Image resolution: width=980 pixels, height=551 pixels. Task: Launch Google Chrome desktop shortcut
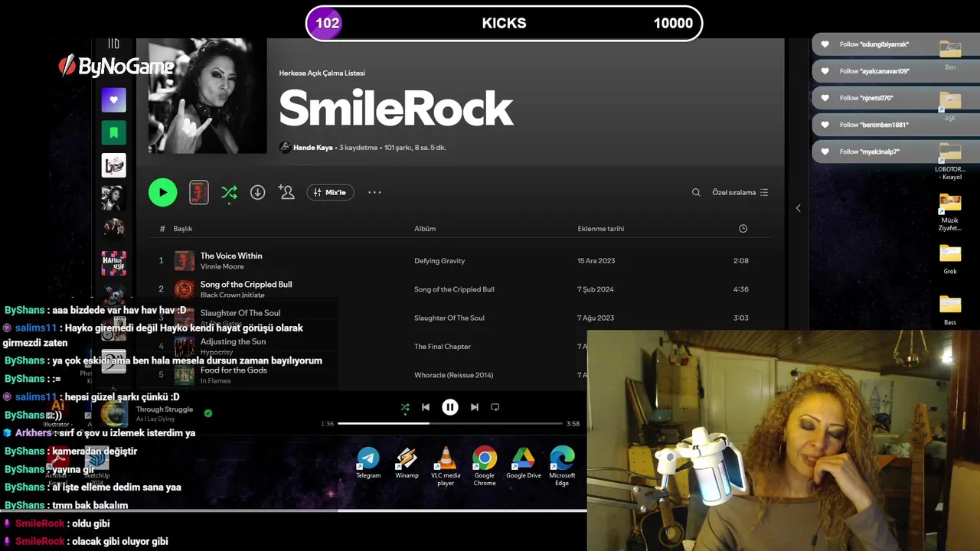point(485,467)
